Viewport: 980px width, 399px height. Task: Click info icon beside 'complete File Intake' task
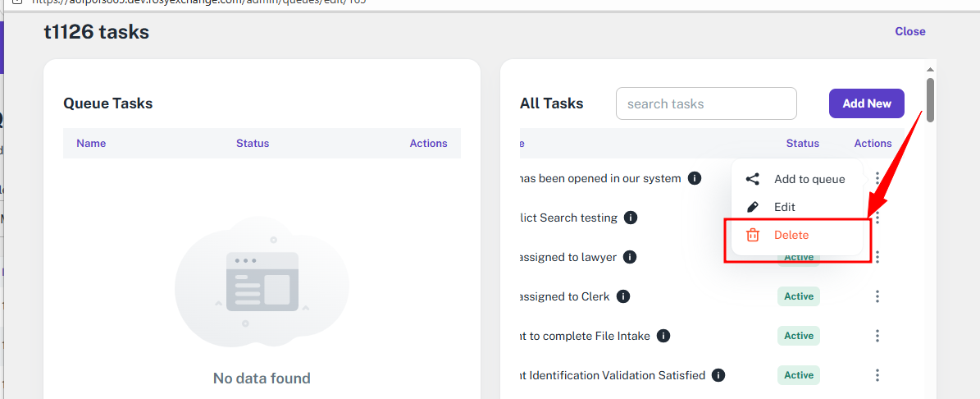pos(663,336)
